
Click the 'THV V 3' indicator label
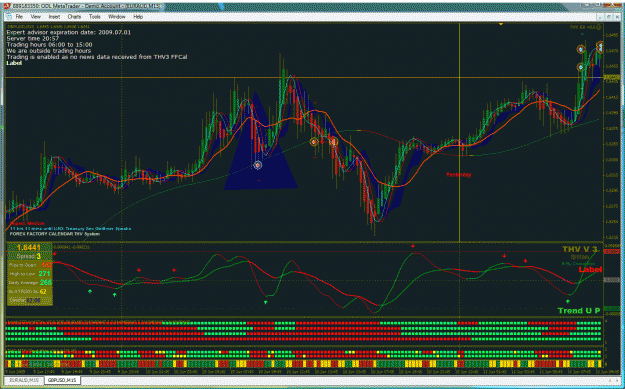[580, 249]
